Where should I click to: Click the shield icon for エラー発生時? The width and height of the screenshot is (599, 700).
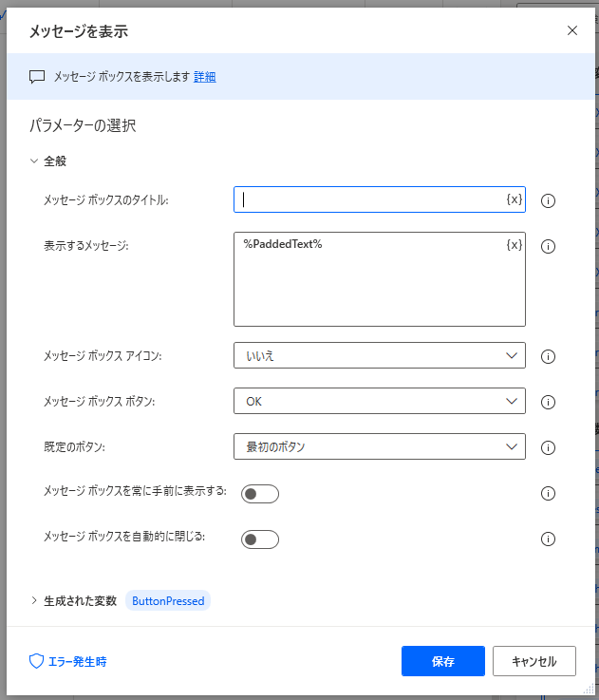click(x=37, y=661)
